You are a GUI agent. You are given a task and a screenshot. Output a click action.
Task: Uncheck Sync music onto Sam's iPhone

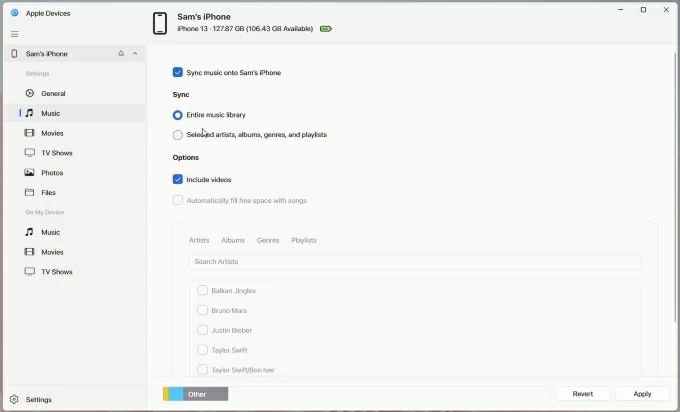pos(178,72)
